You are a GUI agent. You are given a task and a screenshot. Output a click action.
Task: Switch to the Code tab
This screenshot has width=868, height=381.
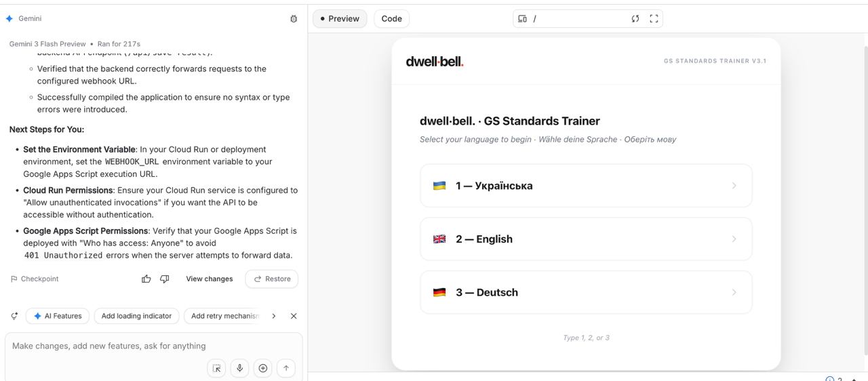391,19
